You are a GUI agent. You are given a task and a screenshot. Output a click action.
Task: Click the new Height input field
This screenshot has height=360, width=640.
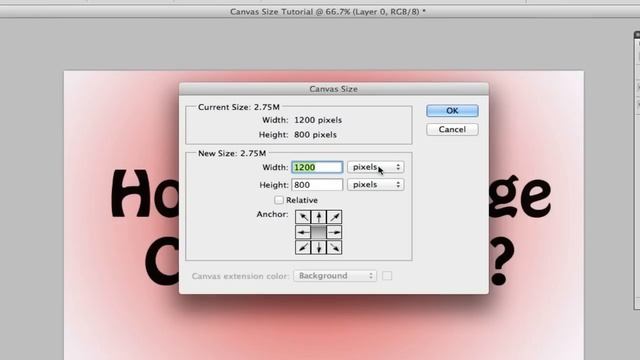[317, 185]
